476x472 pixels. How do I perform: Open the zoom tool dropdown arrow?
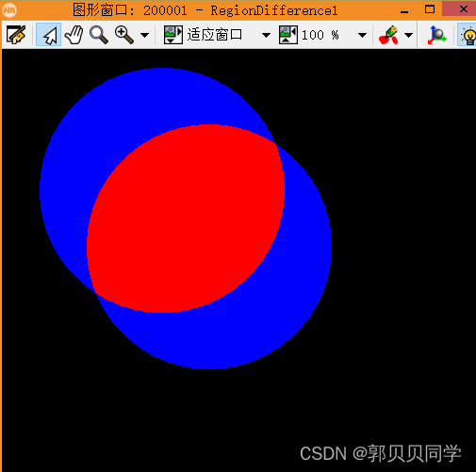tap(144, 35)
